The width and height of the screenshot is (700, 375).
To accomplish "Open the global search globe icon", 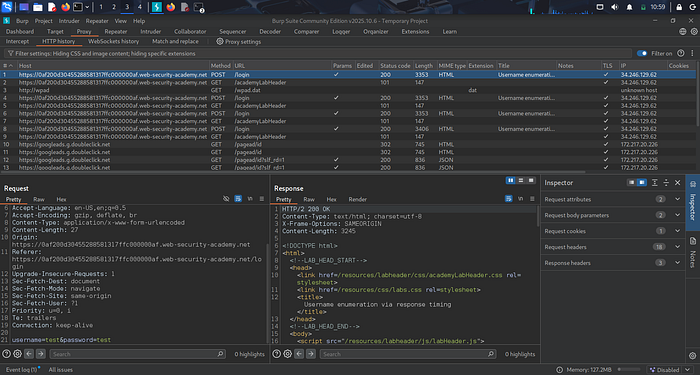I will click(683, 31).
